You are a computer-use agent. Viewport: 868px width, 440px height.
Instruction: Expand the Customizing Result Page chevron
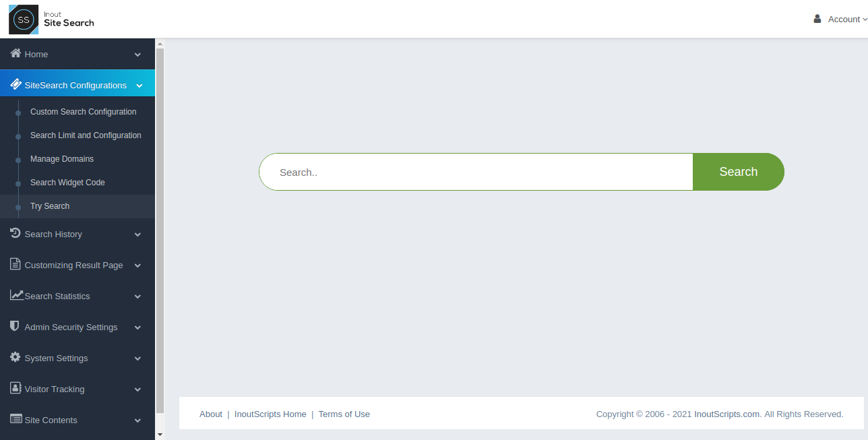point(137,265)
